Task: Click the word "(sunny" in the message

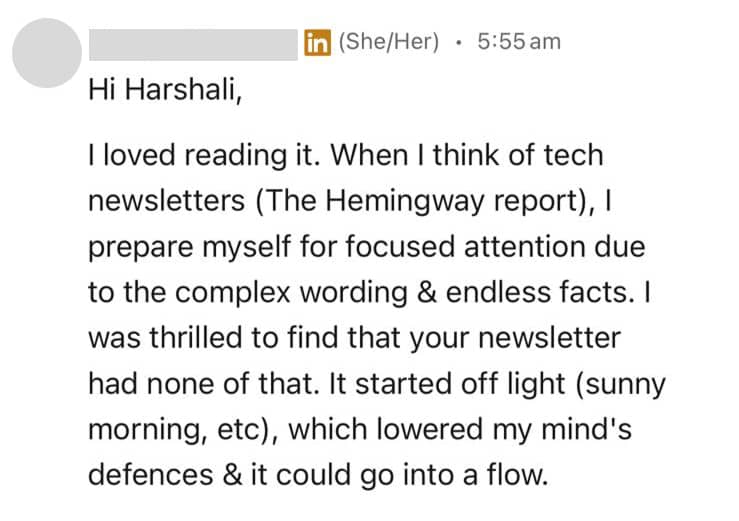Action: click(620, 384)
